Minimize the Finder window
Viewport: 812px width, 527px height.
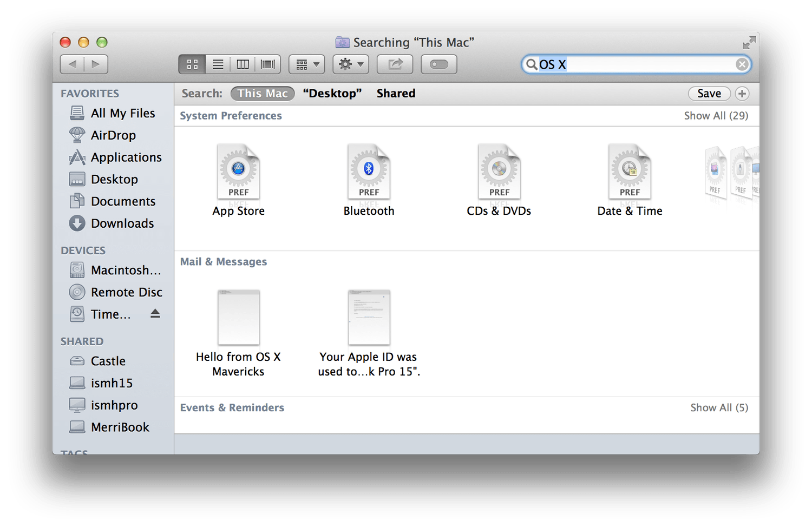coord(83,42)
